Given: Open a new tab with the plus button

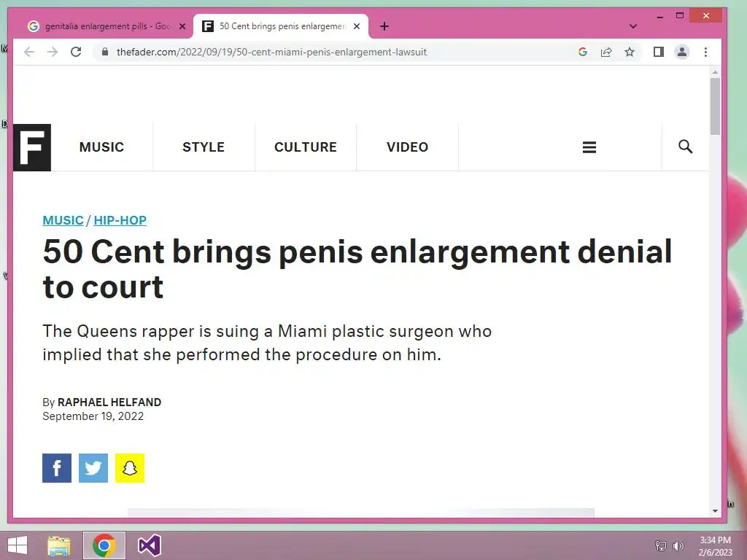Looking at the screenshot, I should point(384,26).
